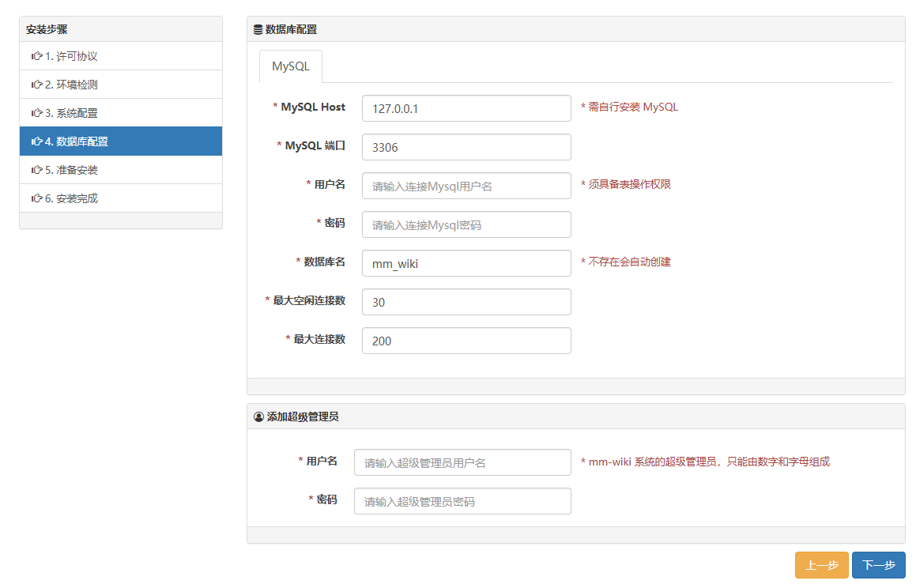The image size is (916, 588).
Task: Focus the super admin 用户名 field
Action: coord(462,462)
